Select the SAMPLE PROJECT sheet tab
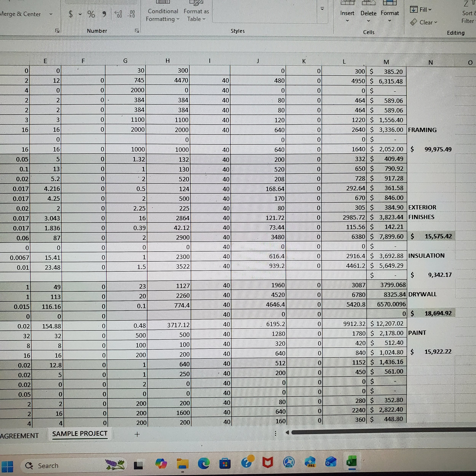 pyautogui.click(x=80, y=434)
